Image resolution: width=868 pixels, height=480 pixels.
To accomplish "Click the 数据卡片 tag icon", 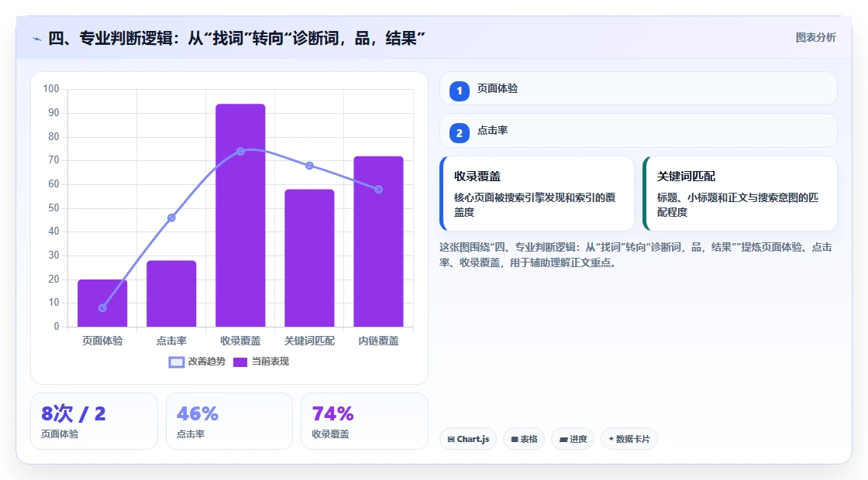I will point(611,438).
